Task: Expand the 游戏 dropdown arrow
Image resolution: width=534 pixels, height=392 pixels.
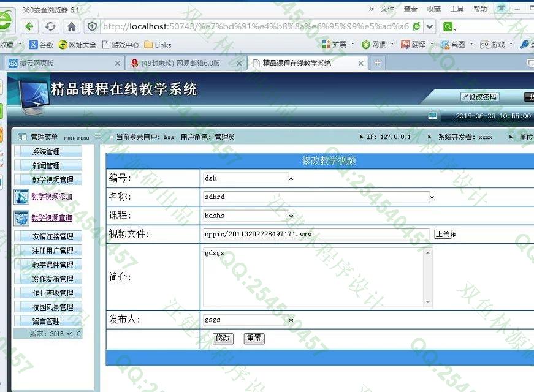Action: (511, 44)
